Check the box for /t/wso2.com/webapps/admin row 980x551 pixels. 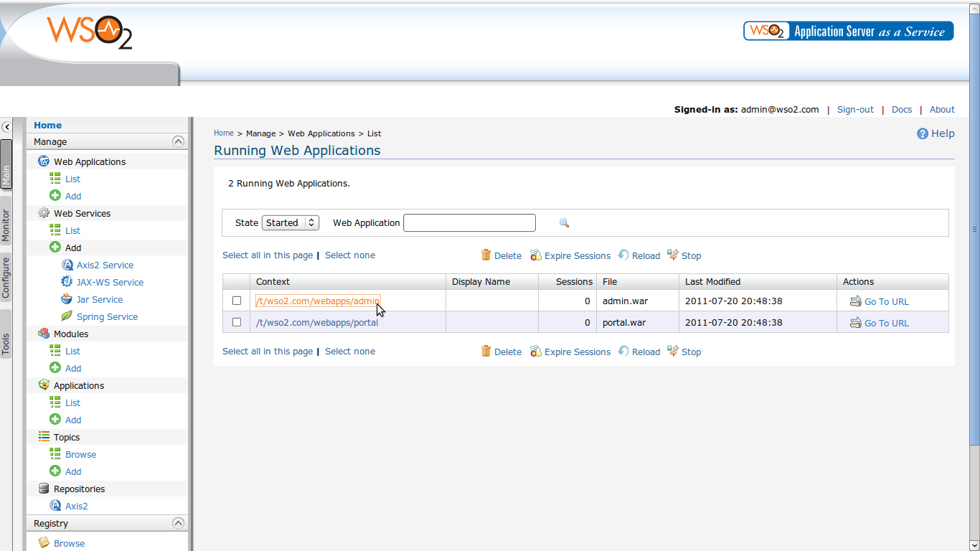(x=237, y=301)
